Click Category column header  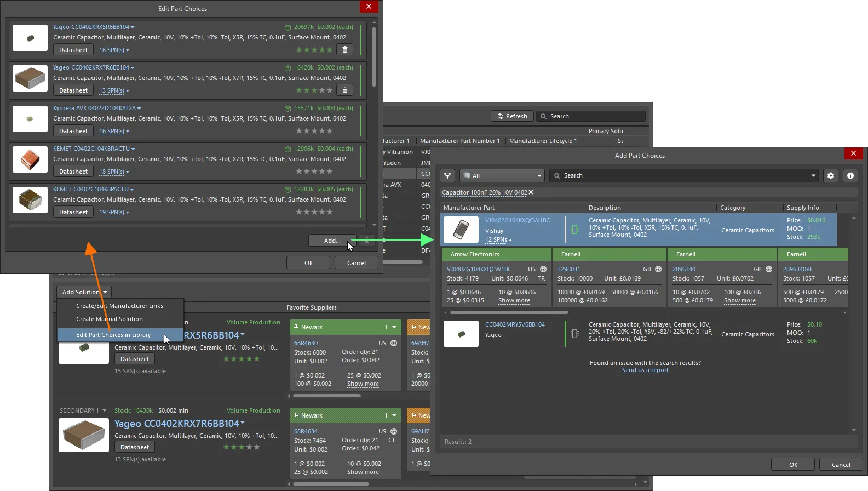pos(733,208)
